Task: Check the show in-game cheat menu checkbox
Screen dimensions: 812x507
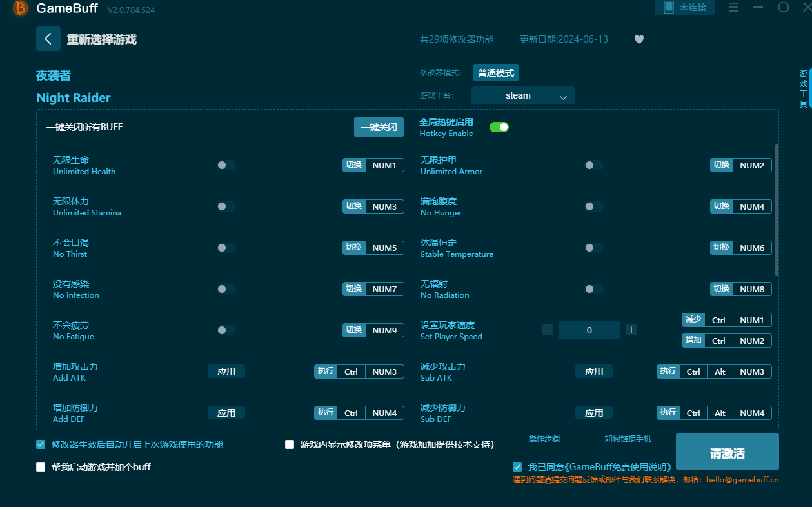Action: pos(290,444)
